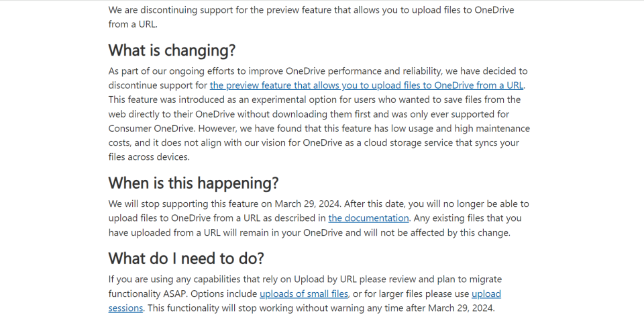
Task: Click the "What is changing?" heading
Action: (172, 50)
